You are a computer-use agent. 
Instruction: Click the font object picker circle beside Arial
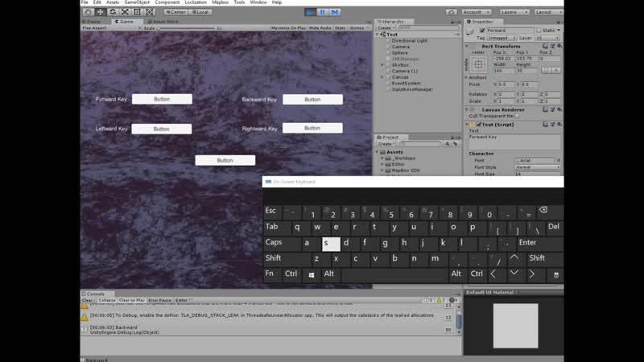pos(558,160)
